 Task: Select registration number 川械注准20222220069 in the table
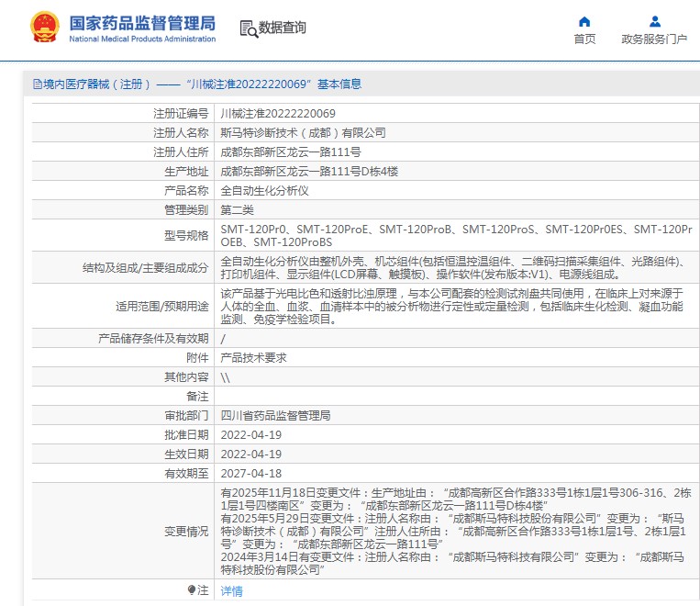(278, 114)
